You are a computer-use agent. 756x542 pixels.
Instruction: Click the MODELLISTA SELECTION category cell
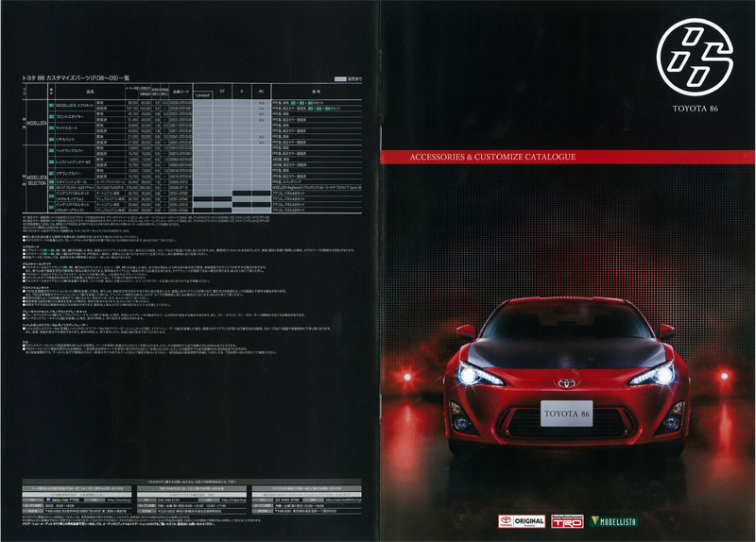(37, 180)
